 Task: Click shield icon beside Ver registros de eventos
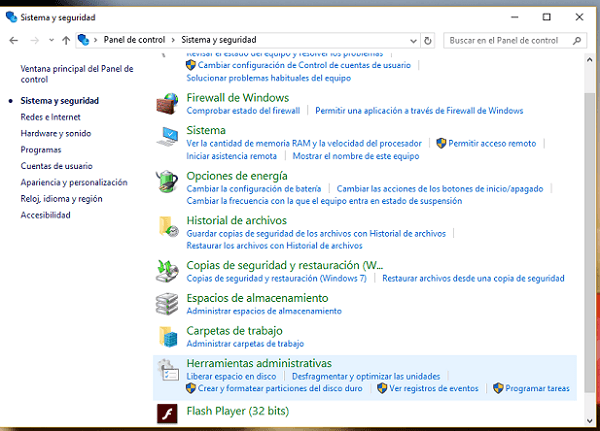point(382,388)
